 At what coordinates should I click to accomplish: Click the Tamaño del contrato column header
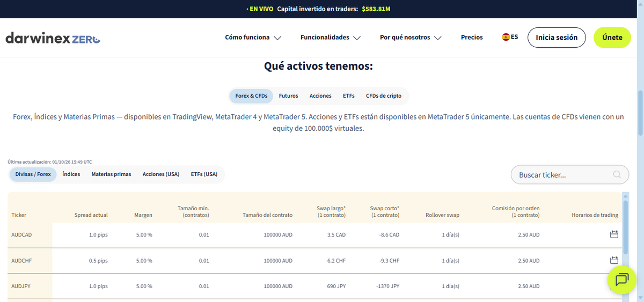point(268,215)
